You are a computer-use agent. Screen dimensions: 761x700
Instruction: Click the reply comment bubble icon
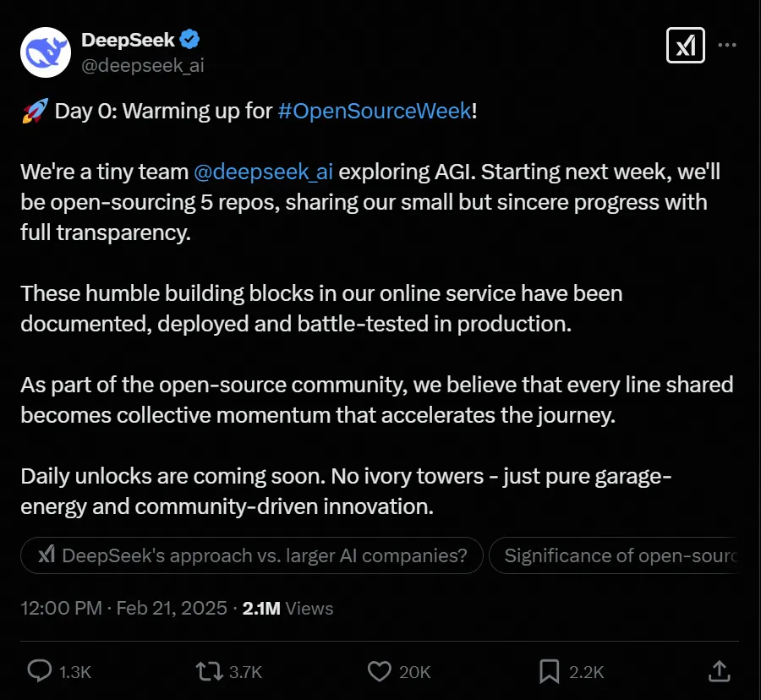[40, 671]
